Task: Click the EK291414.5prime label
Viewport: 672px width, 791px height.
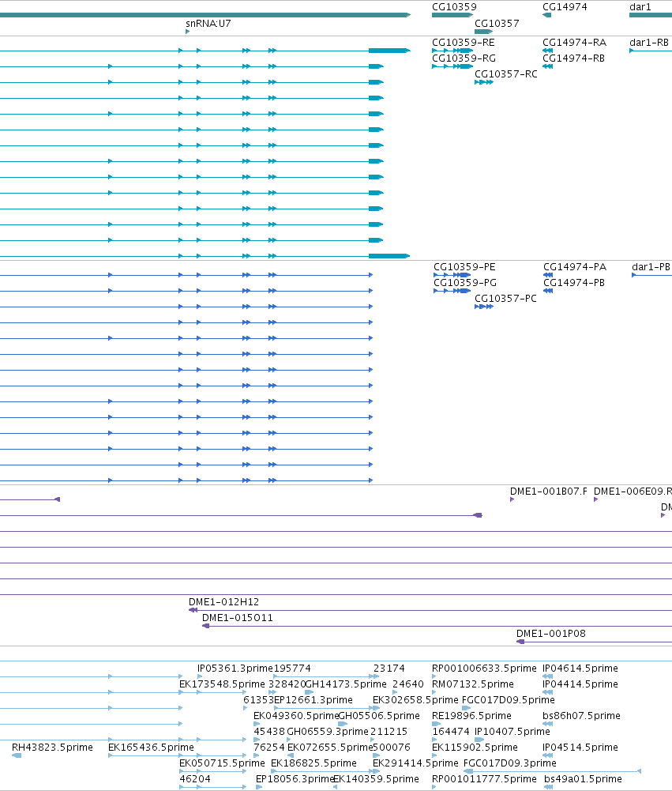Action: click(415, 763)
